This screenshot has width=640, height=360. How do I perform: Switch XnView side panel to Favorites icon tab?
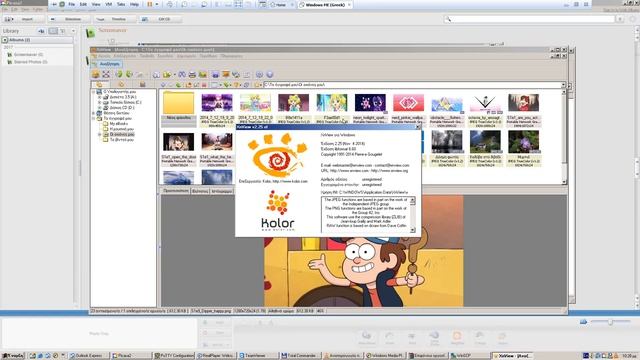[x=121, y=84]
